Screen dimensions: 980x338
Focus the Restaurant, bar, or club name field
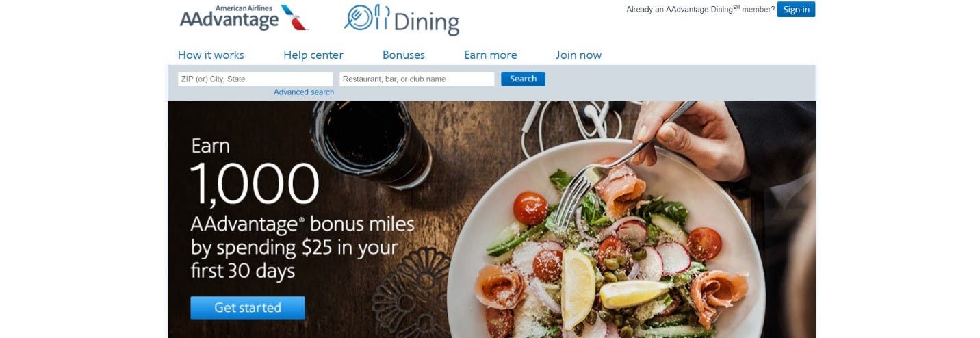pos(417,79)
